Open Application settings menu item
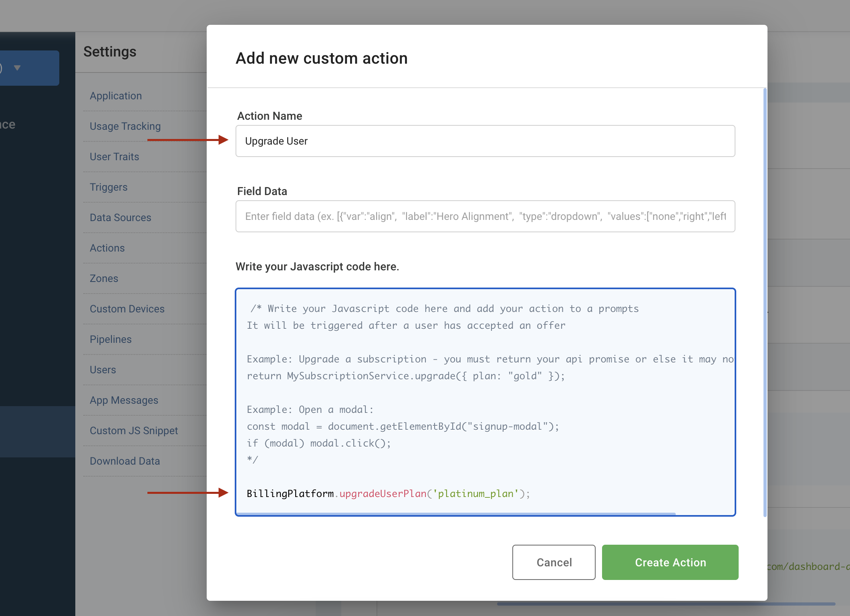Viewport: 850px width, 616px height. coord(116,96)
